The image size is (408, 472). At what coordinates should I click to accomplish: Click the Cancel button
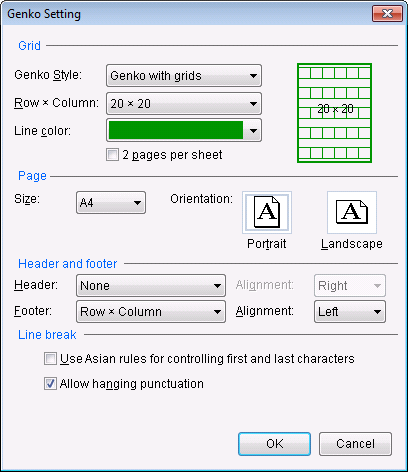(x=355, y=444)
